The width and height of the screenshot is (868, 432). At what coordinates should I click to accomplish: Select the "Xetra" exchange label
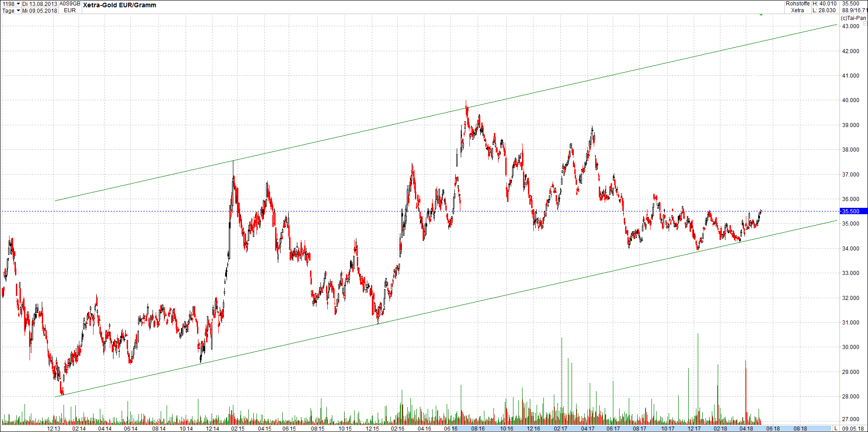tap(797, 10)
